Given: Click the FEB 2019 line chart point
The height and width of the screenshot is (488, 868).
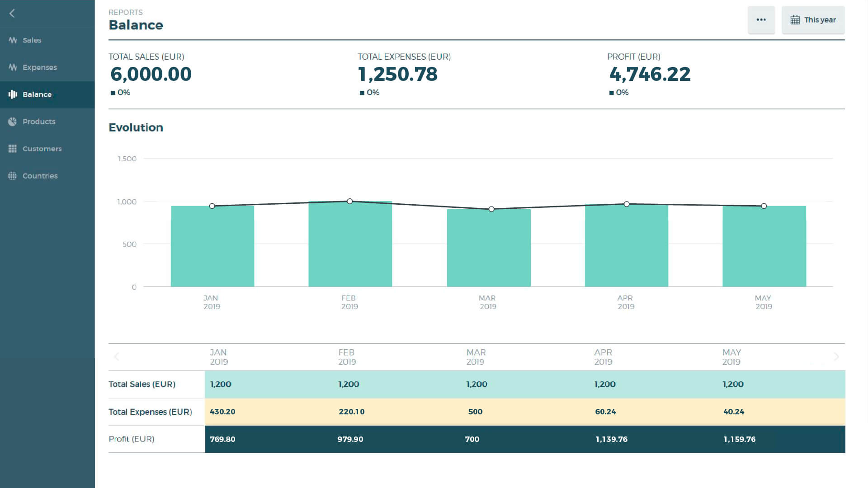Looking at the screenshot, I should click(x=350, y=201).
